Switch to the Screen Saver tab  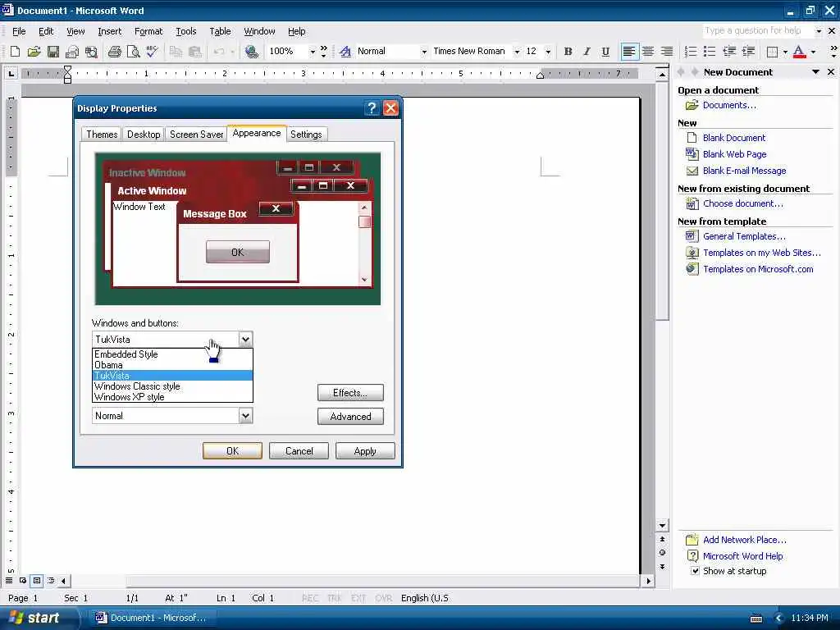pyautogui.click(x=197, y=135)
